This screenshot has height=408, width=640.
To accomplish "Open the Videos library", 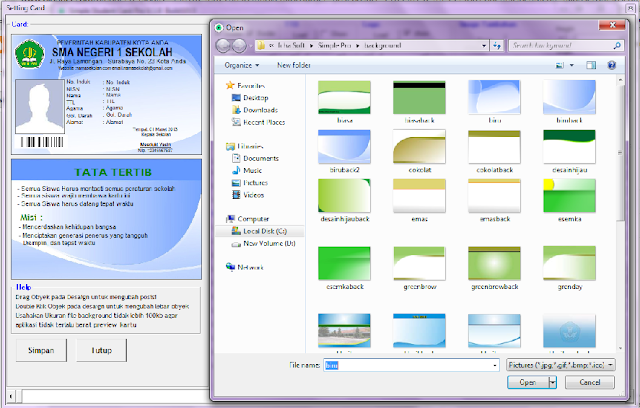I will tap(249, 195).
